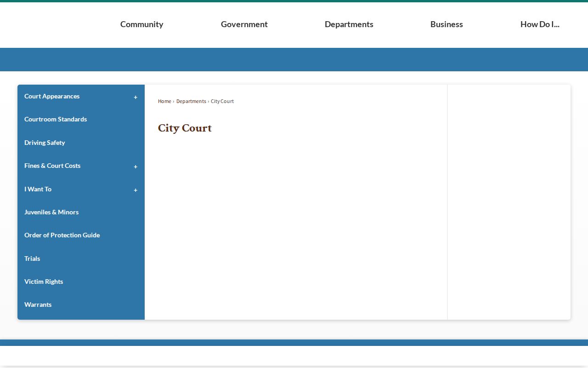Expand the Court Appearances plus icon
The width and height of the screenshot is (588, 368).
point(136,97)
